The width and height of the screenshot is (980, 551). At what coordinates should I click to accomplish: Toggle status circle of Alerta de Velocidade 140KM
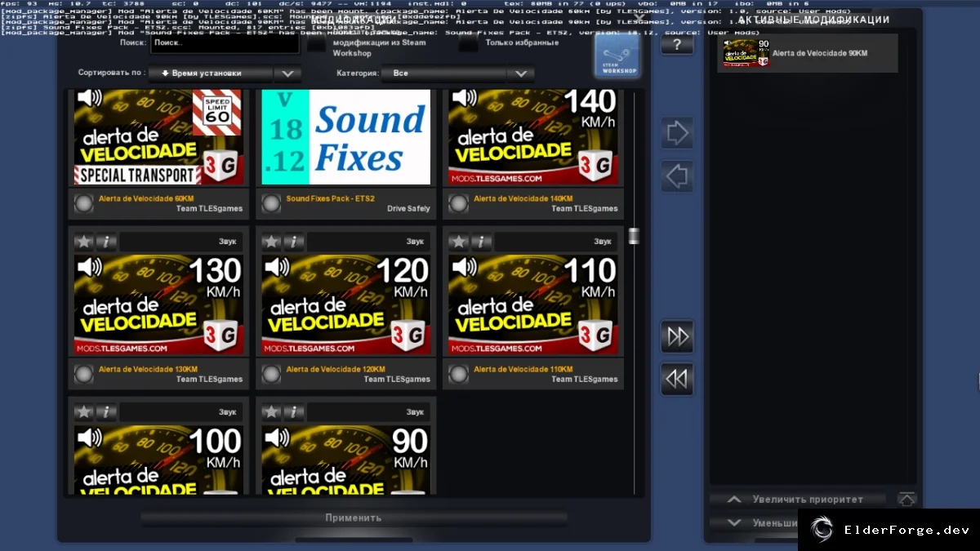pyautogui.click(x=459, y=203)
